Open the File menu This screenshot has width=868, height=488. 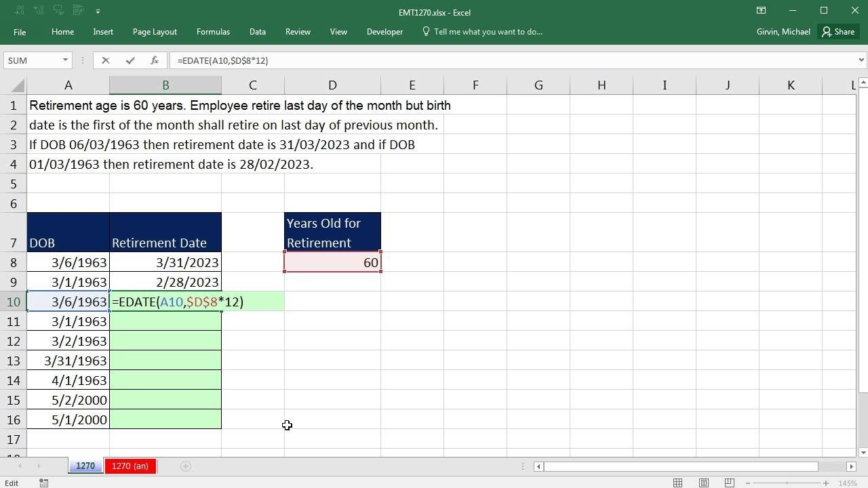(x=20, y=32)
